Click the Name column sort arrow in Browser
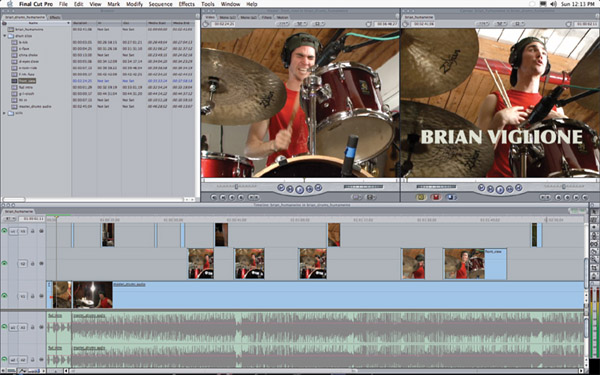The width and height of the screenshot is (600, 375). coord(68,23)
